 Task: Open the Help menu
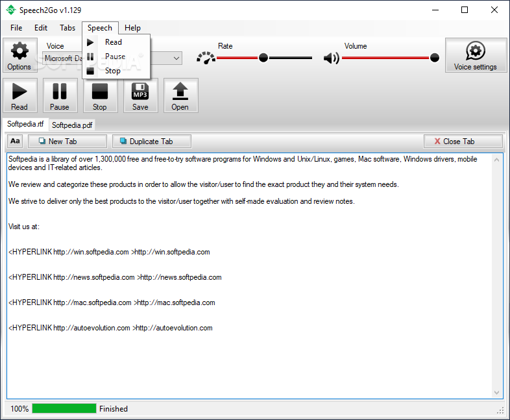point(132,28)
